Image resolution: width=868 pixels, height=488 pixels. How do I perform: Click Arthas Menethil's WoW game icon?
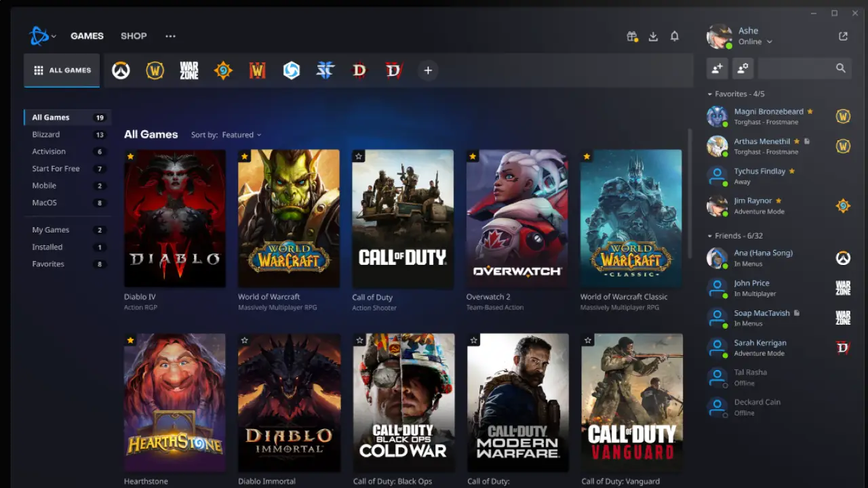[843, 146]
